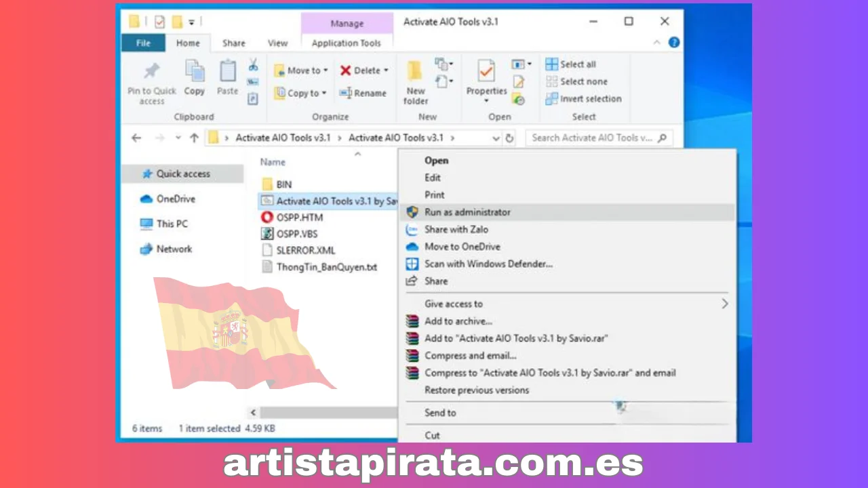Expand the Properties dropdown arrow

point(486,102)
